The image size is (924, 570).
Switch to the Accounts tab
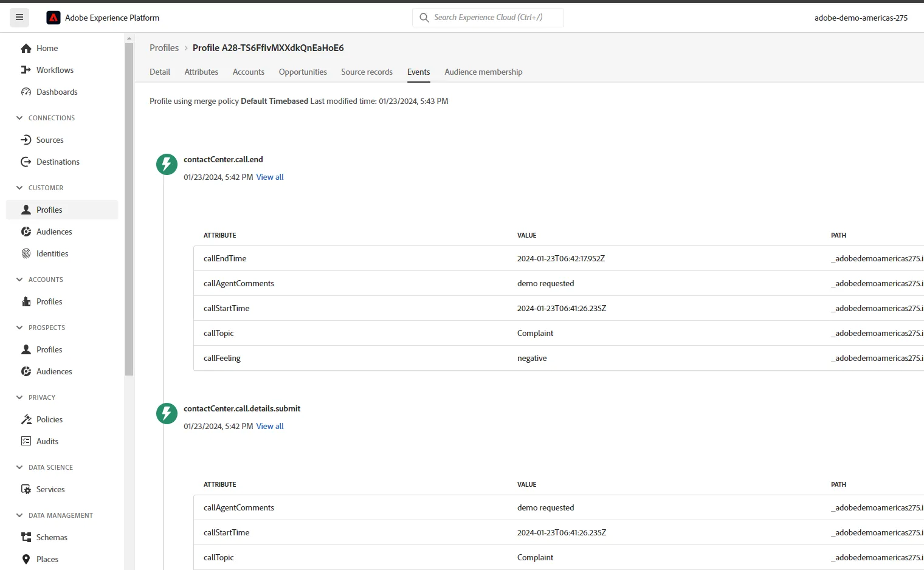tap(249, 72)
